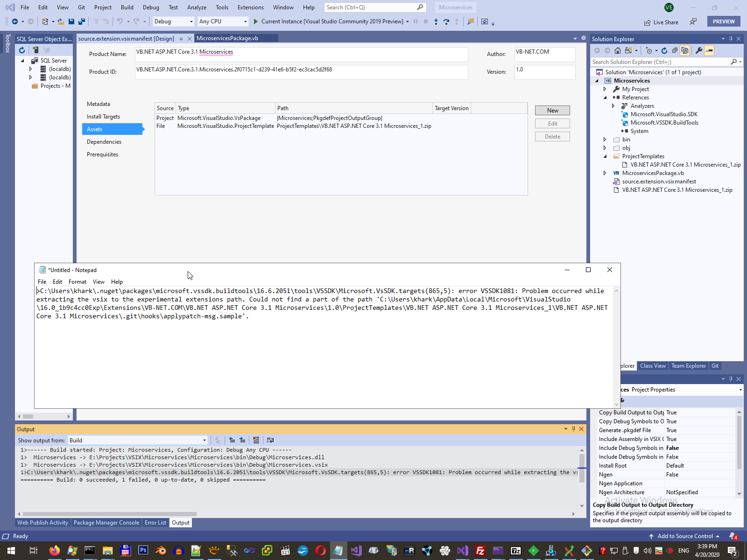Screen dimensions: 747x560
Task: Click the Solution Explorer Refresh icon
Action: [664, 50]
